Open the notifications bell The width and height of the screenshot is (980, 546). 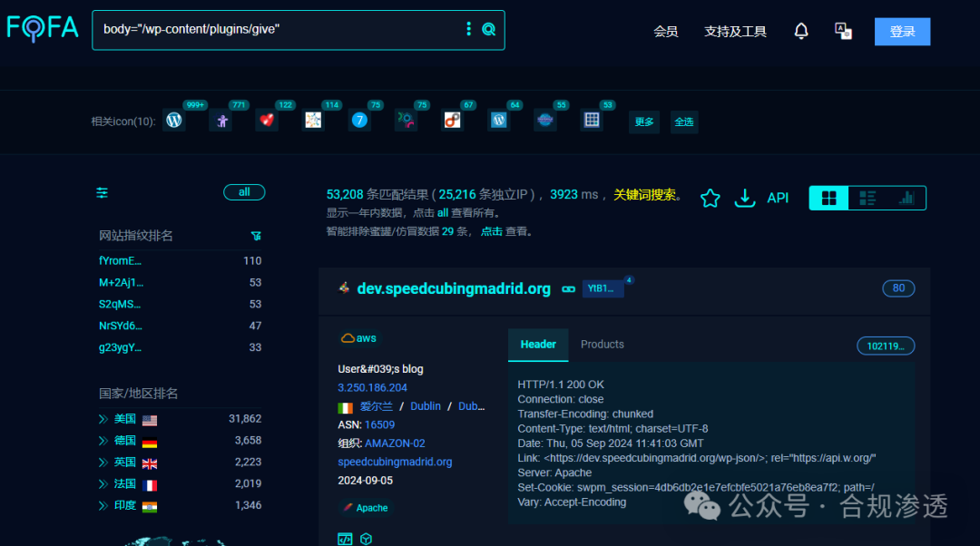[x=801, y=31]
